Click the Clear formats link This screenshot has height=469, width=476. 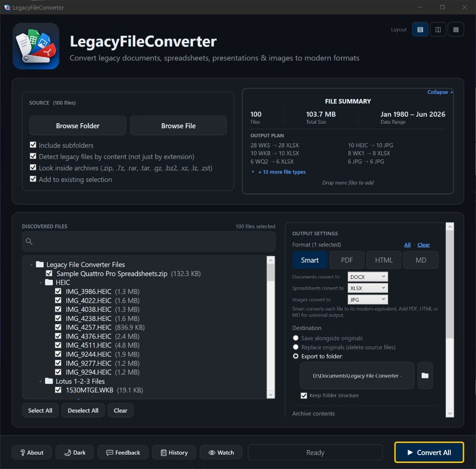[x=423, y=244]
